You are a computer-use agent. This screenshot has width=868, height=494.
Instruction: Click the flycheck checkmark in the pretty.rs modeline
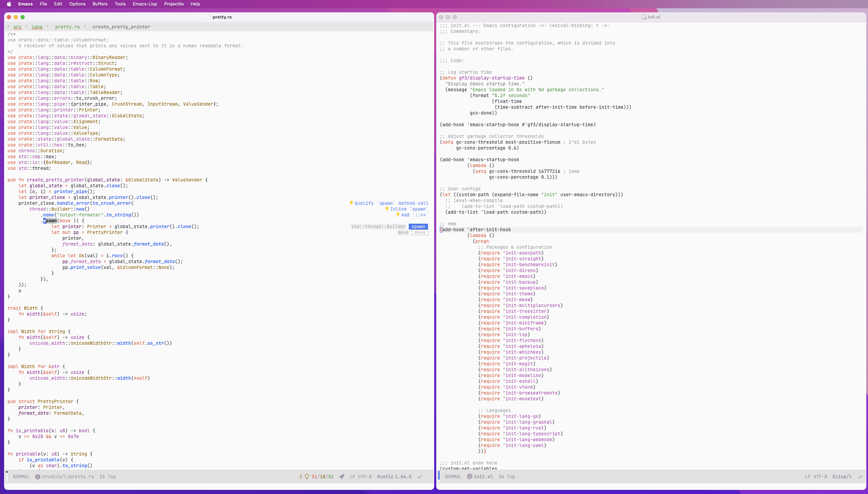pyautogui.click(x=420, y=477)
